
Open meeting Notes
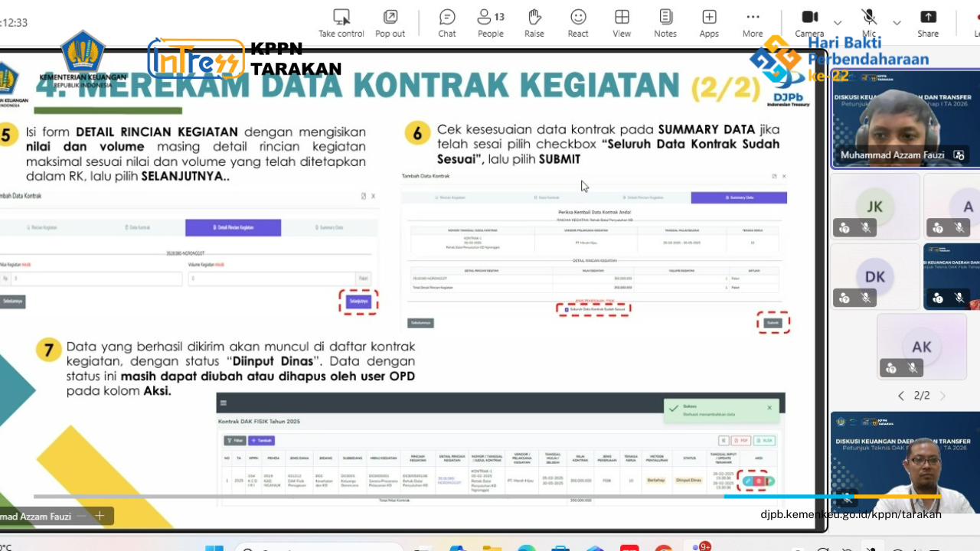[x=665, y=23]
